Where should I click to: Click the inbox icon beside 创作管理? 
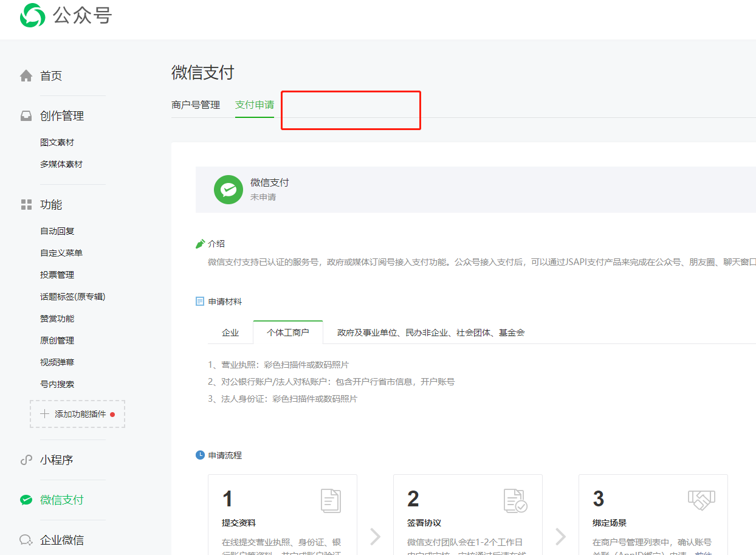[26, 116]
